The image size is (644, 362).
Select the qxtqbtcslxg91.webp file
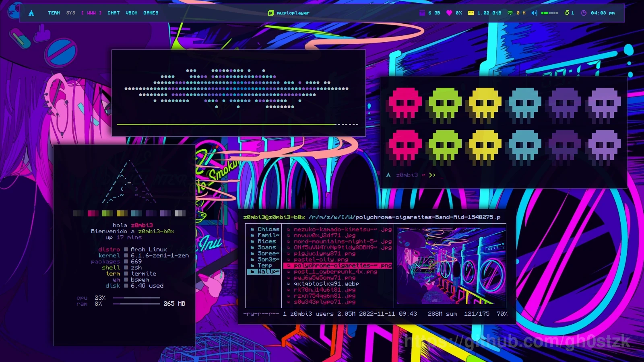[326, 284]
